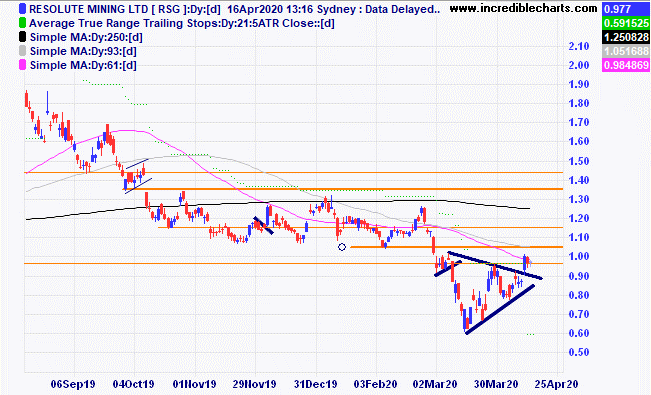The image size is (651, 395).
Task: Click the 02Mar20 date label on time axis
Action: click(435, 384)
